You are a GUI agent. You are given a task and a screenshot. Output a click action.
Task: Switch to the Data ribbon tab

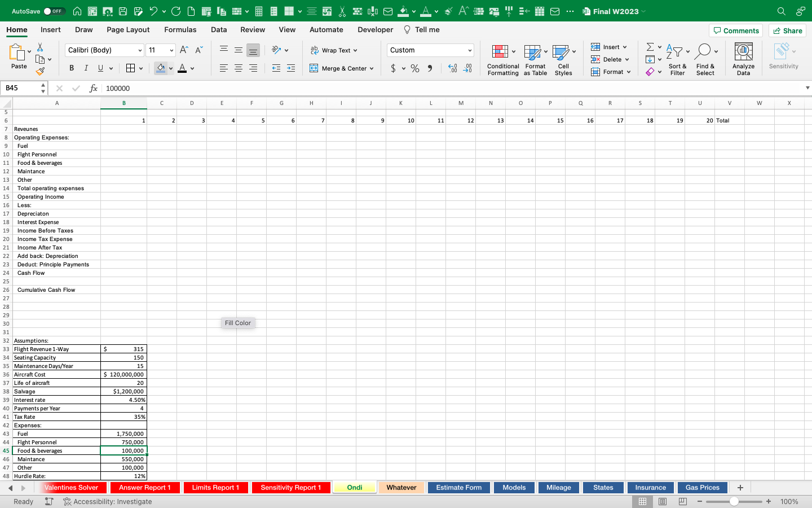click(219, 30)
